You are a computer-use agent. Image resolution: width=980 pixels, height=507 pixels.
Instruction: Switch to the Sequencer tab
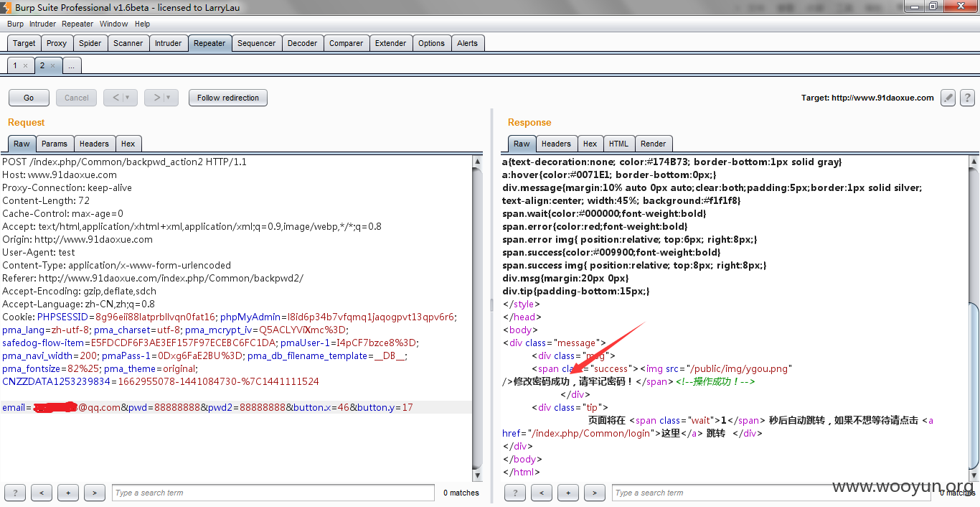click(256, 43)
